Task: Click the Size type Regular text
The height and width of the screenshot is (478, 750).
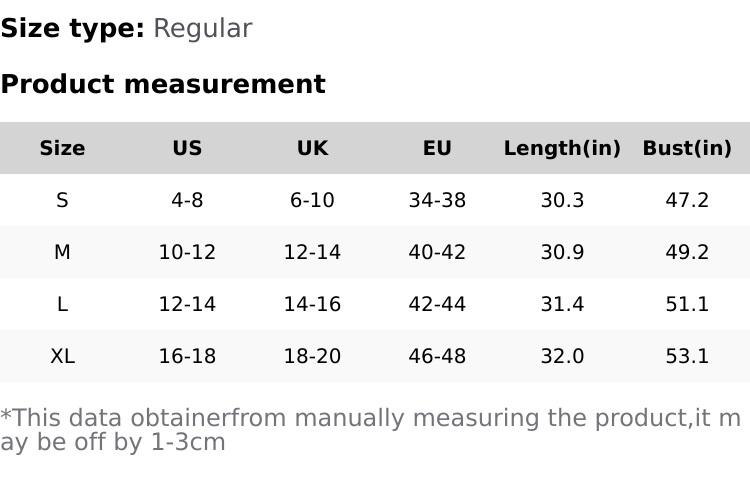Action: [126, 28]
